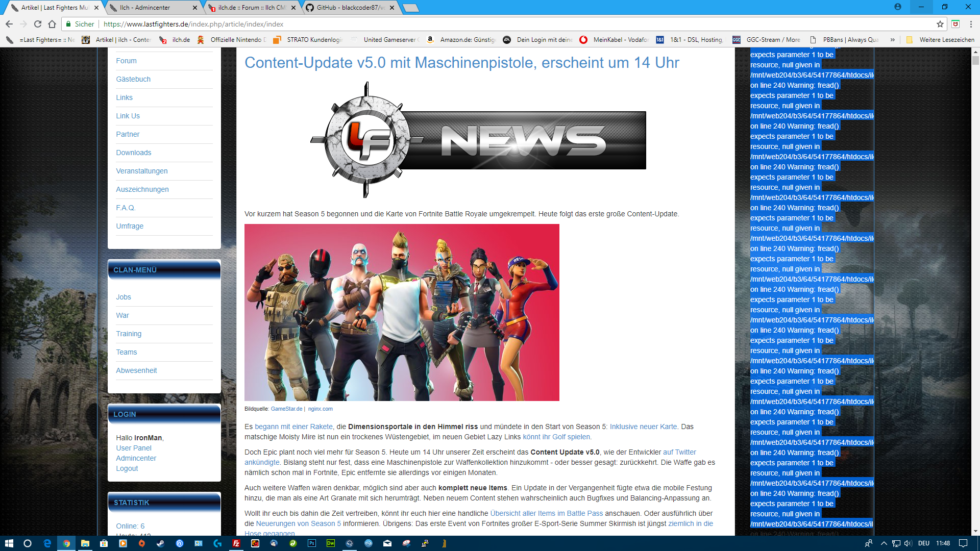Open a new browser tab
Screen dimensions: 980x551
[x=410, y=8]
